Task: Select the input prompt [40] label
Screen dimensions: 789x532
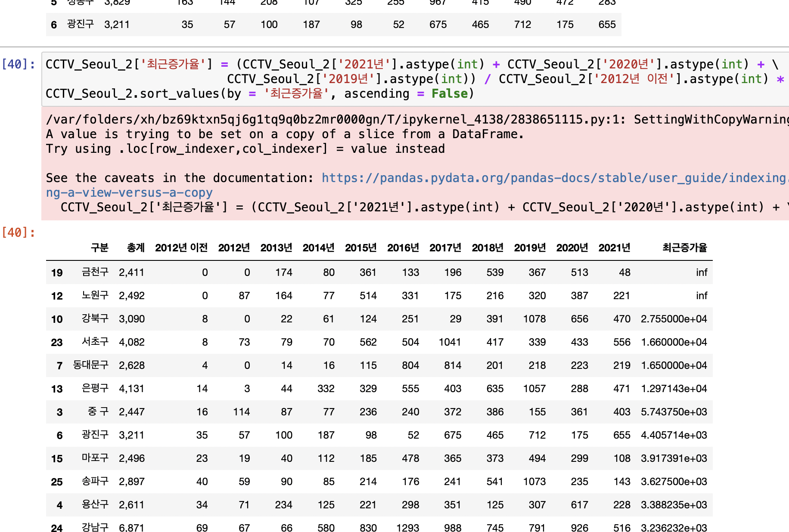Action: pos(19,64)
